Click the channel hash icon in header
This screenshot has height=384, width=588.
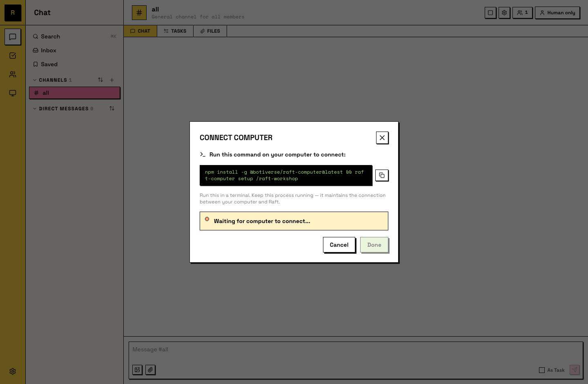[x=139, y=13]
